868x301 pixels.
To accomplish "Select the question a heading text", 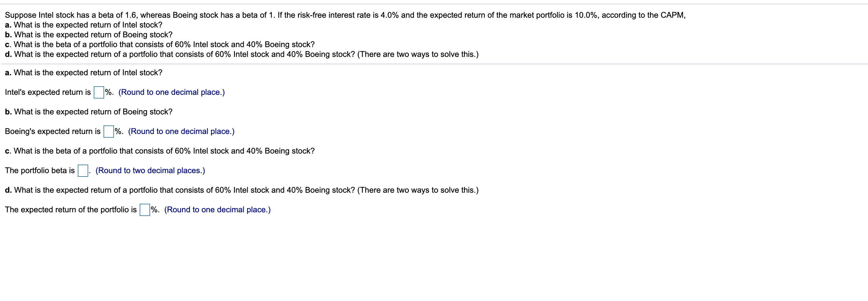I will click(x=84, y=72).
